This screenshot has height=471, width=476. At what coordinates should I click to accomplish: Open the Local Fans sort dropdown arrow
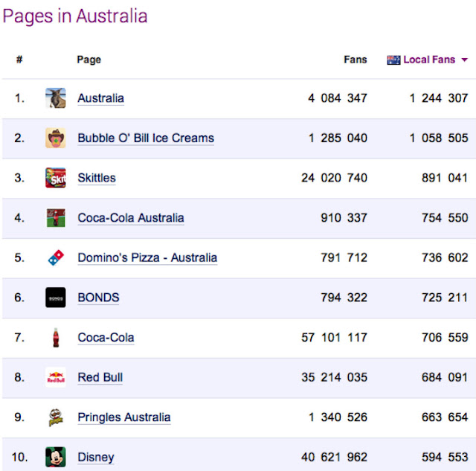point(464,60)
